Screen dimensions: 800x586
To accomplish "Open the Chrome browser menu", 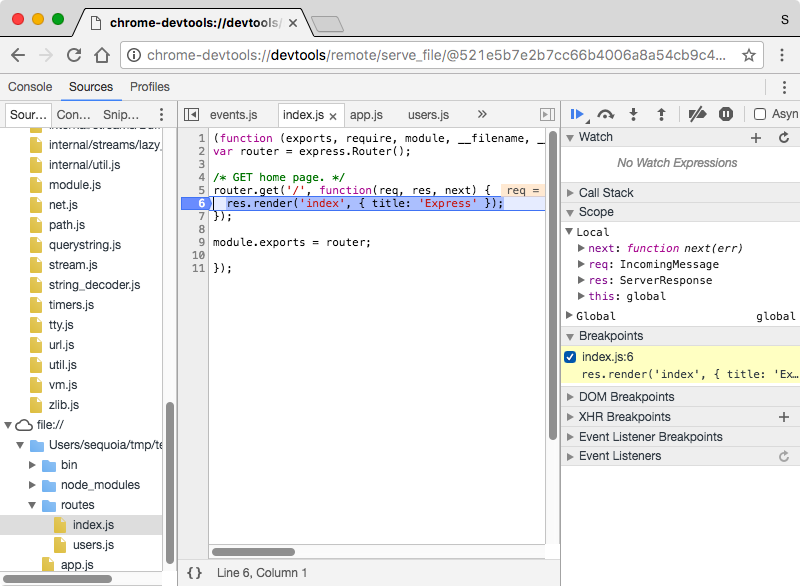I will (x=782, y=55).
